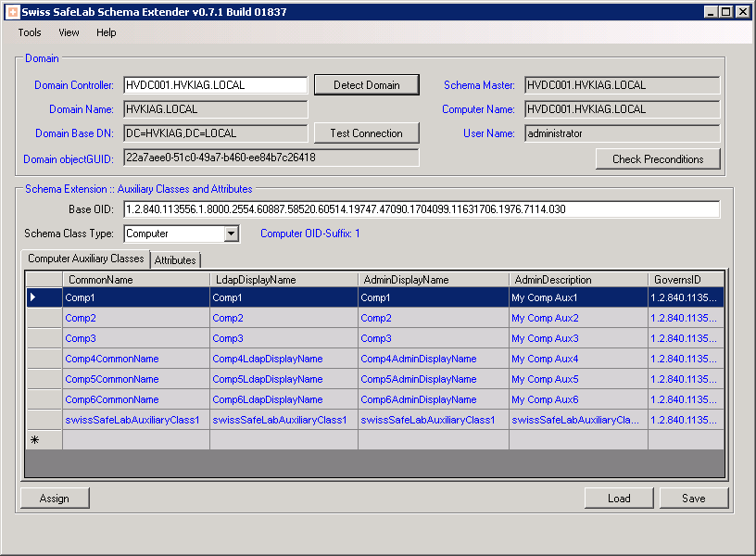Click the Save button
The image size is (756, 556).
tap(693, 499)
